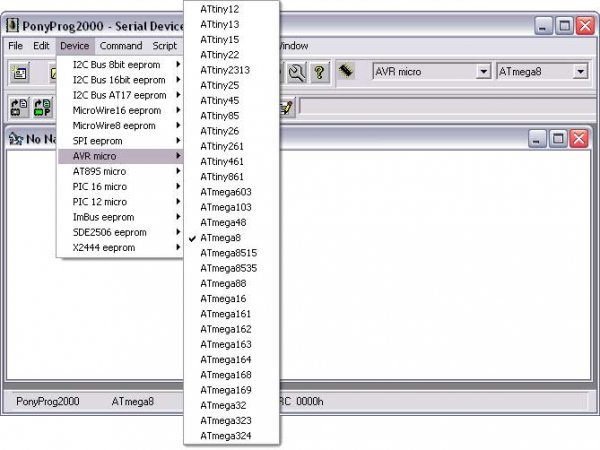Expand the I2C Bus 8bit eeprom submenu

click(116, 65)
